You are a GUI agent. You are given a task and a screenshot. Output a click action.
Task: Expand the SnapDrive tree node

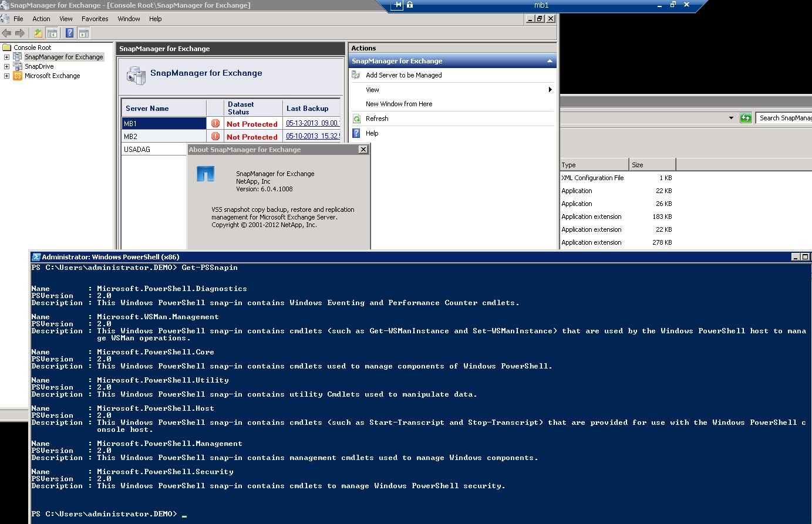pos(7,66)
